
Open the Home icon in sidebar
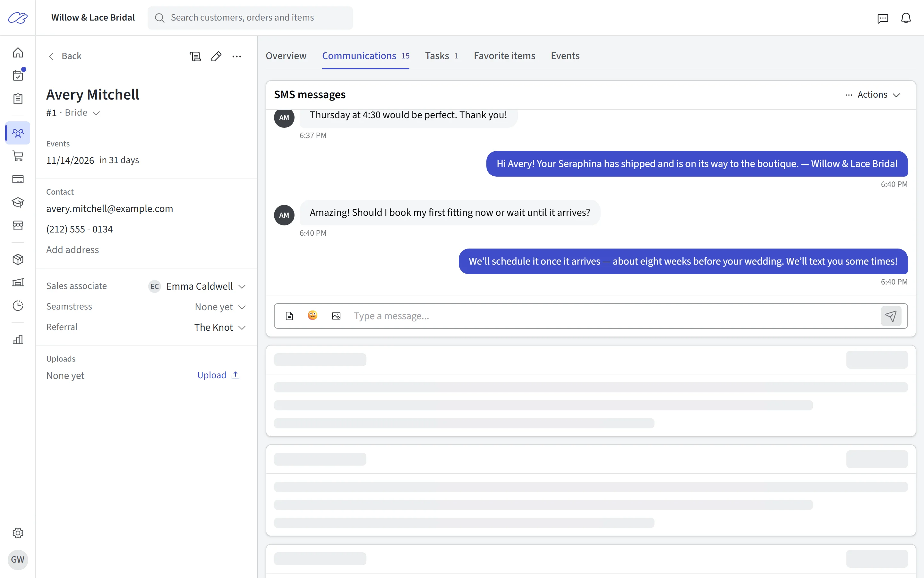tap(18, 52)
